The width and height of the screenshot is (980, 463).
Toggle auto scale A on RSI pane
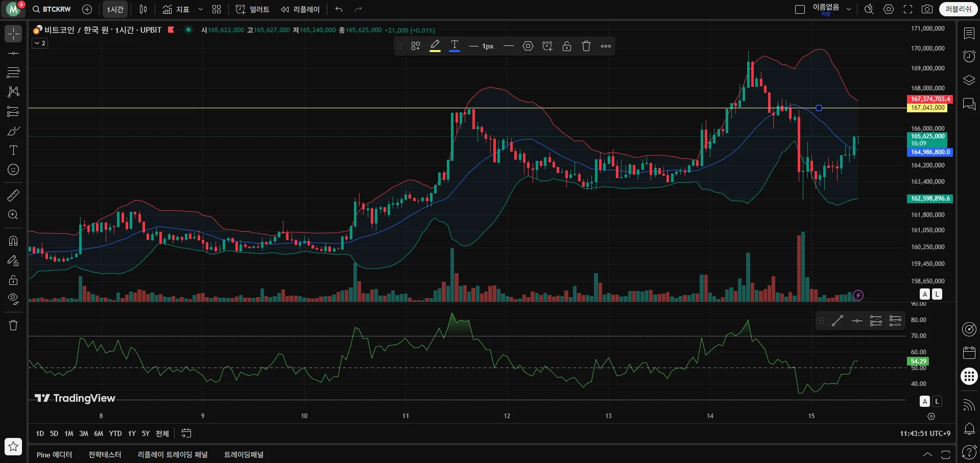[x=925, y=401]
